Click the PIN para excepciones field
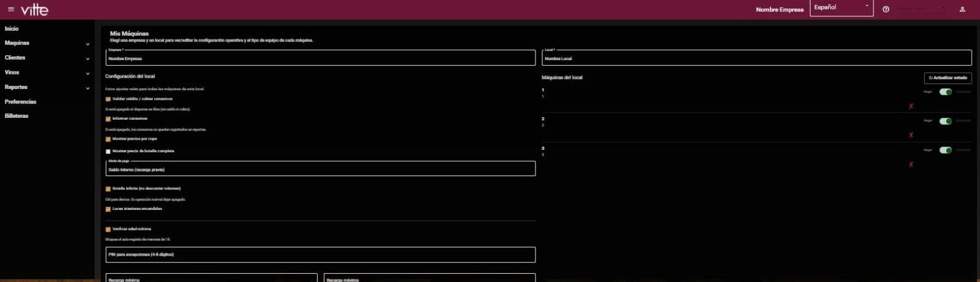The height and width of the screenshot is (282, 980). pos(320,254)
